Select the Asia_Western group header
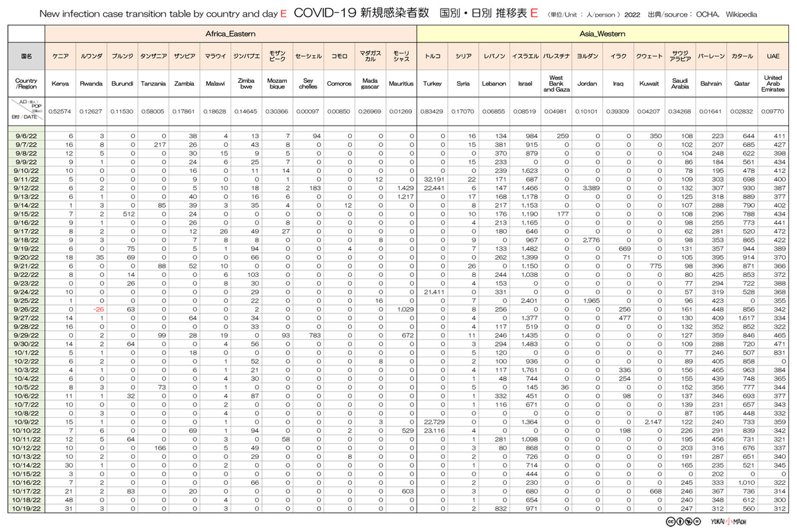 pyautogui.click(x=603, y=33)
